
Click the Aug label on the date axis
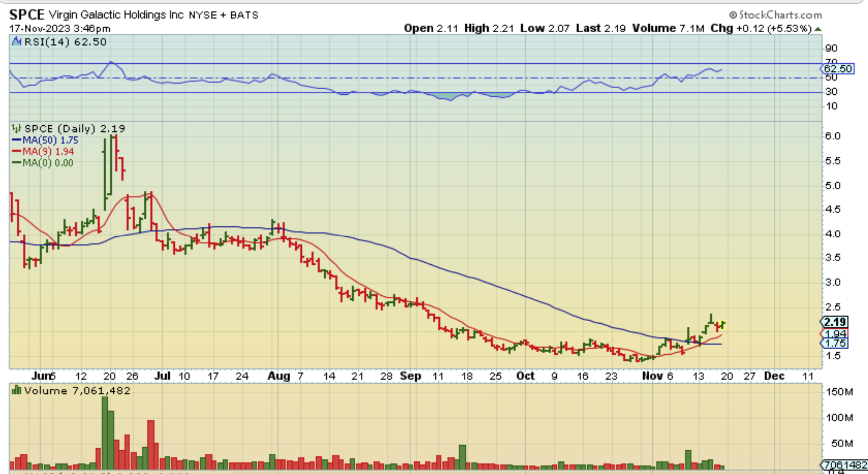(279, 376)
